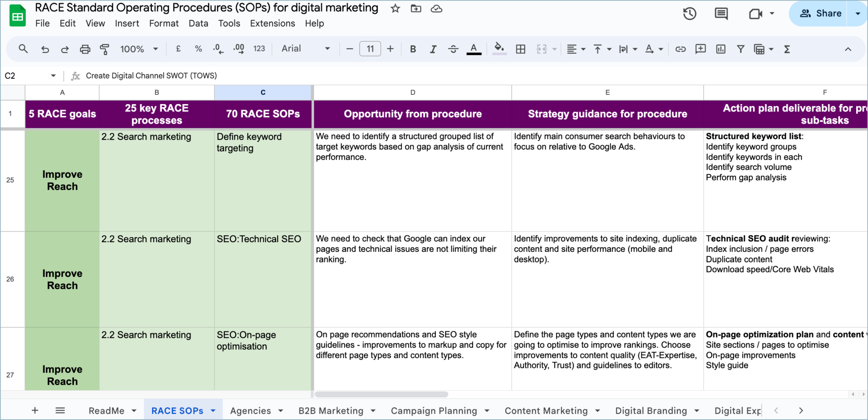Open the RACE SOPs sheet tab menu
Image resolution: width=868 pixels, height=420 pixels.
click(213, 410)
